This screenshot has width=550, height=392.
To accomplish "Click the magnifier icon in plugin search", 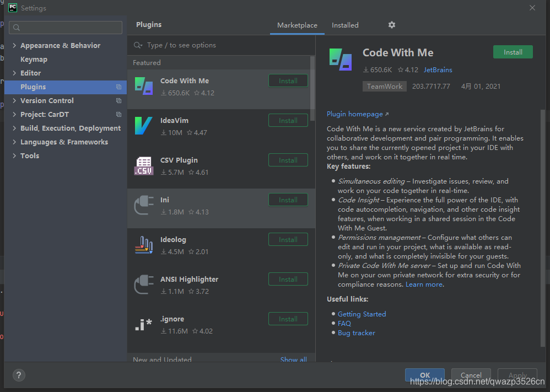I will point(138,45).
